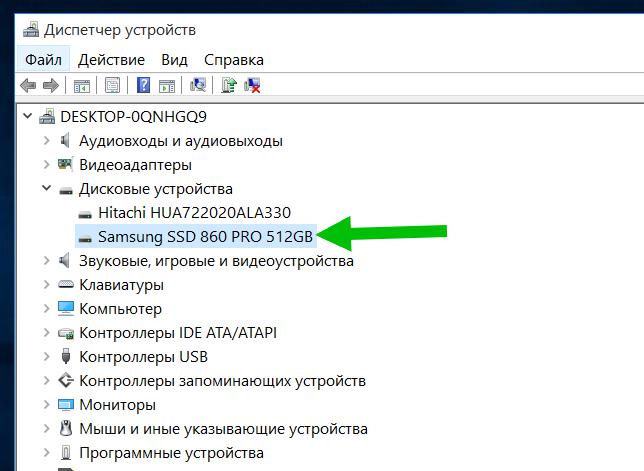Toggle the console tree pane icon

(82, 85)
